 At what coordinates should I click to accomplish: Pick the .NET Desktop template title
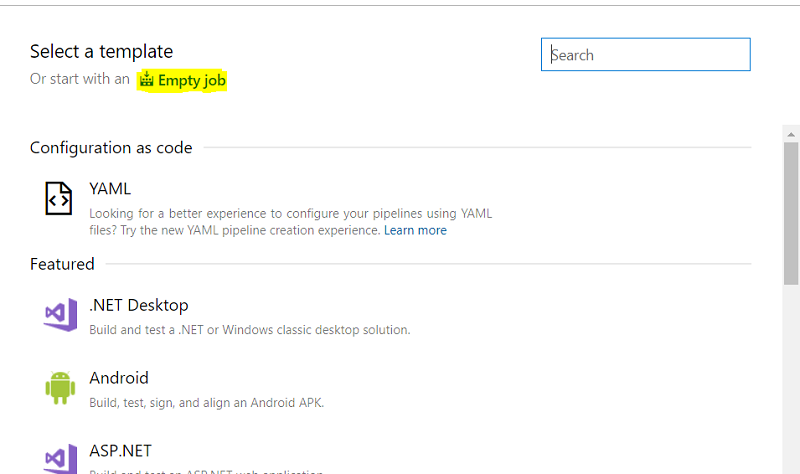138,305
